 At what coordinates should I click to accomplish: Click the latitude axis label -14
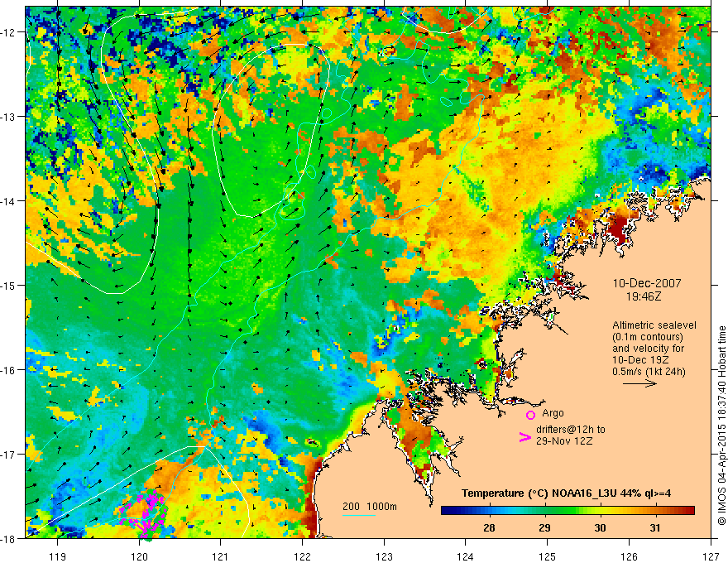(x=9, y=201)
